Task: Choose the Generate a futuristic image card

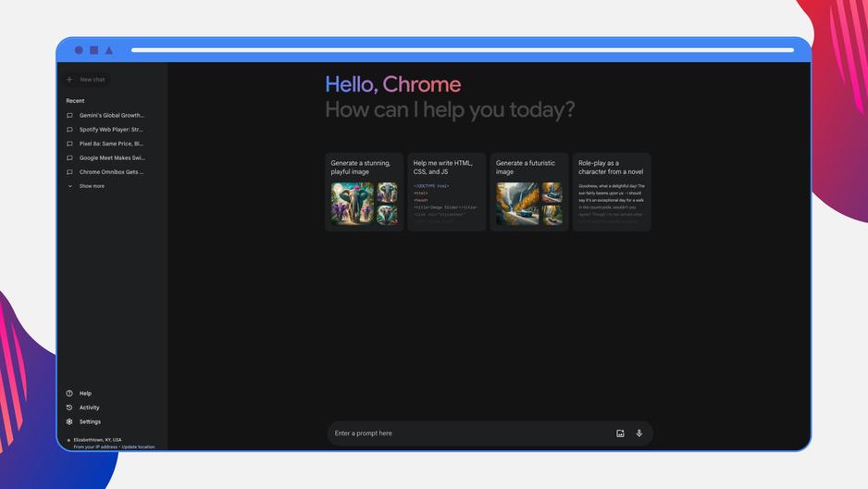Action: (529, 192)
